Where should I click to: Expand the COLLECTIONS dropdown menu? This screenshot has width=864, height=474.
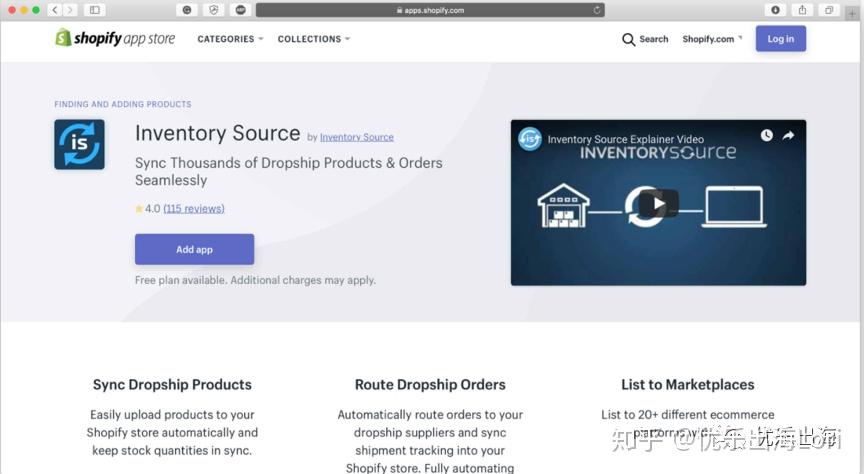[314, 39]
